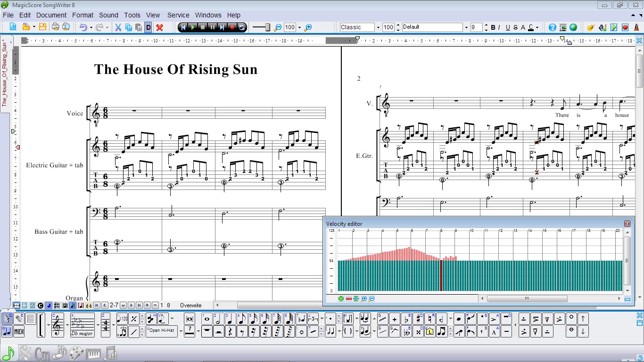Open the Db major key signature dropdown
The width and height of the screenshot is (644, 362).
98,325
